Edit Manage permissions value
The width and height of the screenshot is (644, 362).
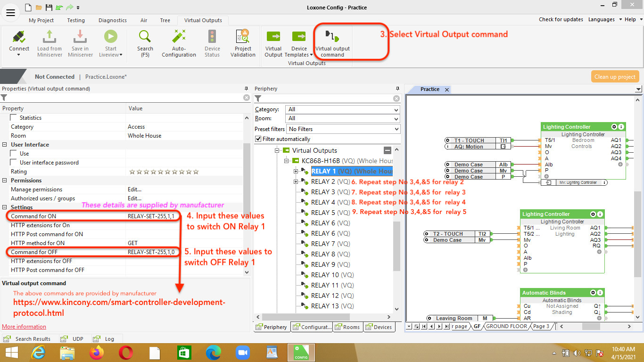[184, 189]
